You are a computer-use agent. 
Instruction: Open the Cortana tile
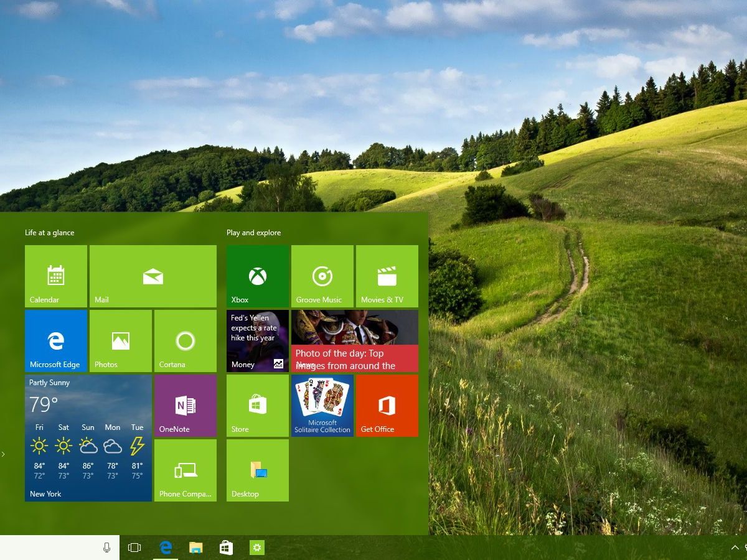pos(186,341)
